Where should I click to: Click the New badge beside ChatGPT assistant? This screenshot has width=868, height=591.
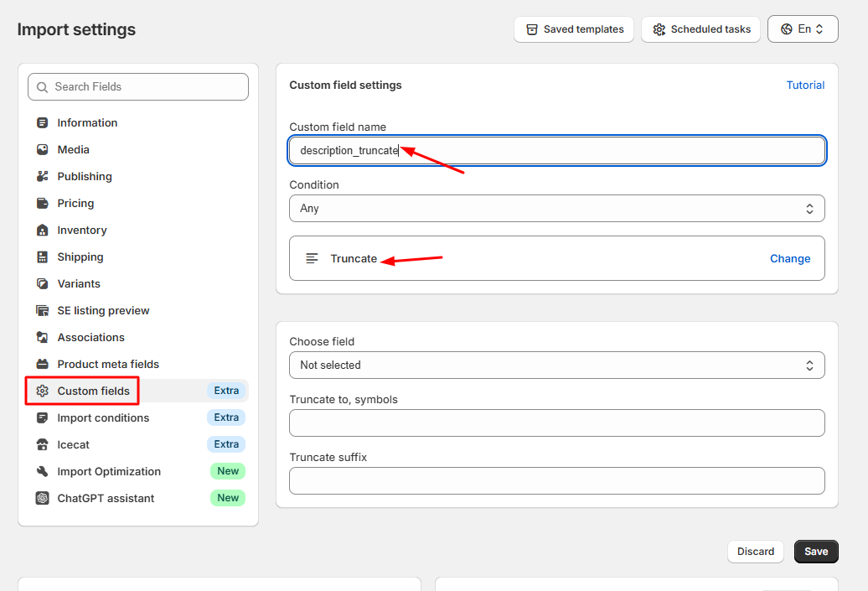[x=228, y=498]
